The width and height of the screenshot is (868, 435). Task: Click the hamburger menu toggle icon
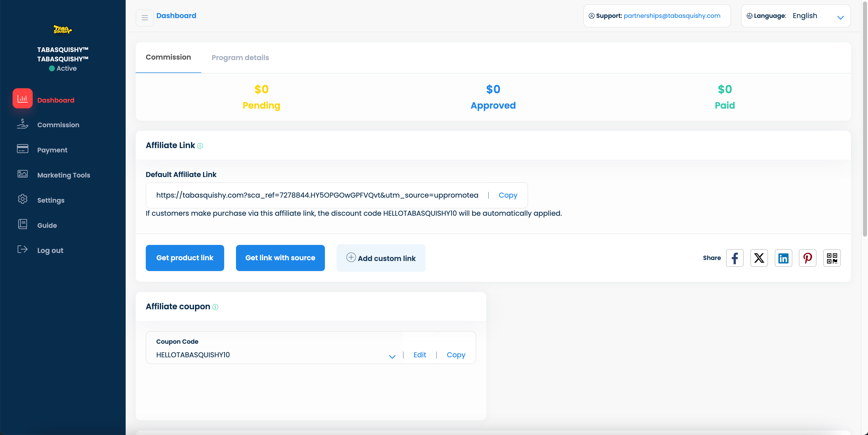point(144,18)
